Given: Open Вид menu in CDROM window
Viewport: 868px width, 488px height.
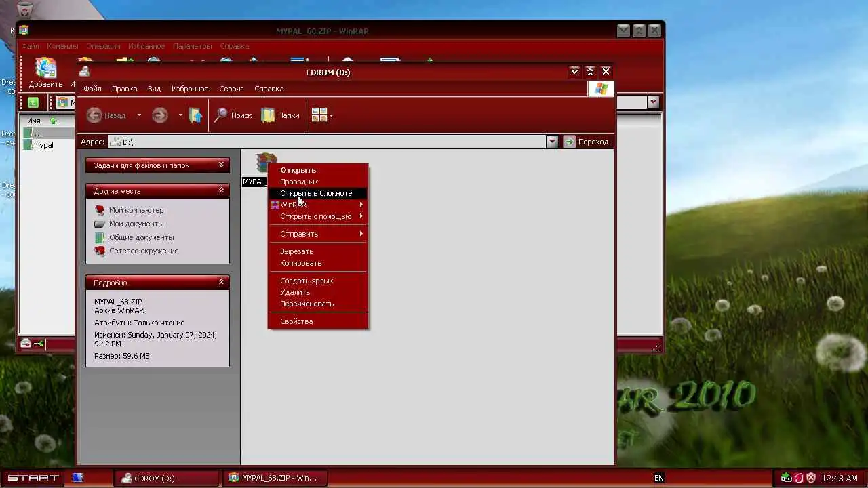Looking at the screenshot, I should click(154, 89).
